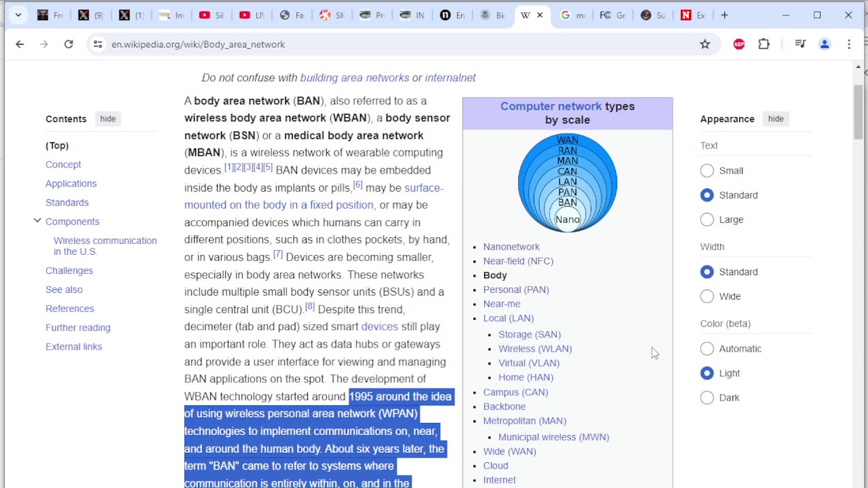Go to the Applications section
The image size is (868, 488).
pos(71,184)
